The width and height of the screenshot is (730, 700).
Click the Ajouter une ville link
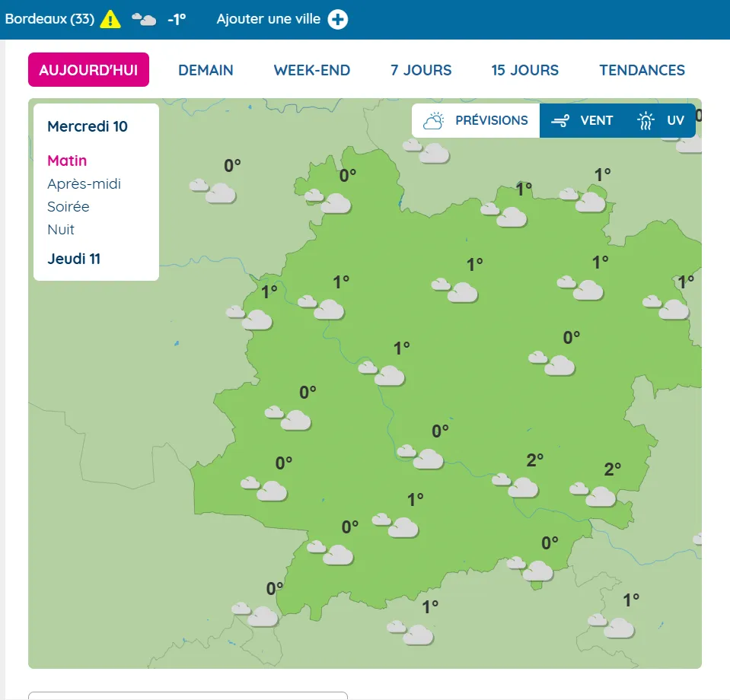point(268,19)
